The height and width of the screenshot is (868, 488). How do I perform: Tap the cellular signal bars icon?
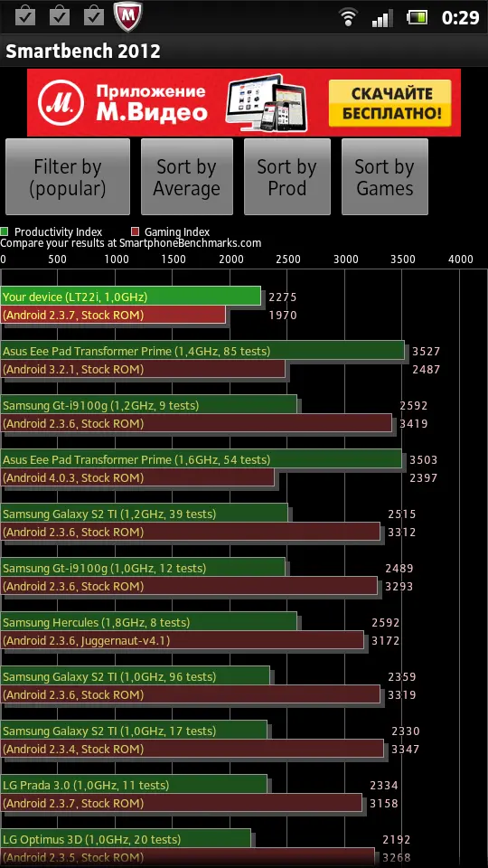click(381, 18)
